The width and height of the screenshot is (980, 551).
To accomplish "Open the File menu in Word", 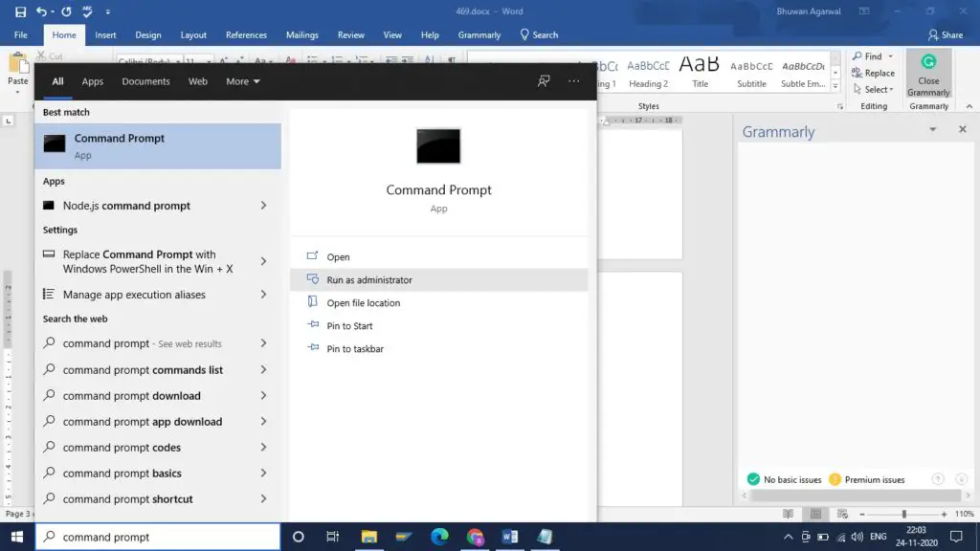I will click(21, 35).
